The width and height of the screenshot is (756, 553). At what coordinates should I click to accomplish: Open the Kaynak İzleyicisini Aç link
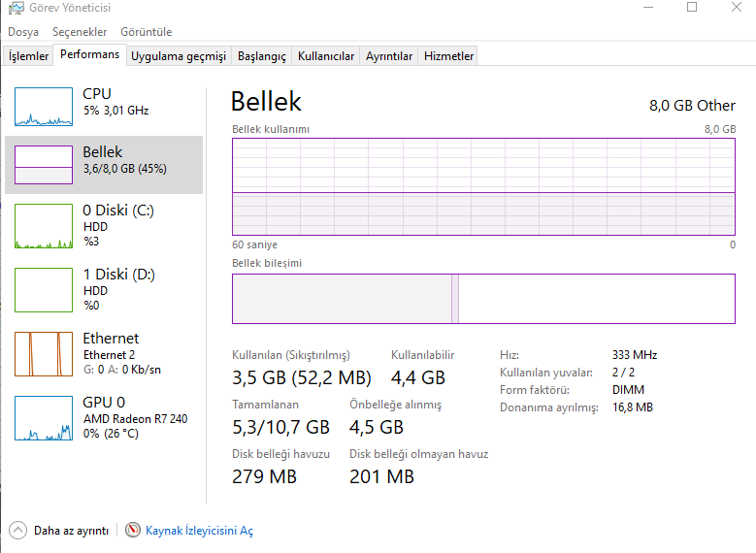click(199, 531)
